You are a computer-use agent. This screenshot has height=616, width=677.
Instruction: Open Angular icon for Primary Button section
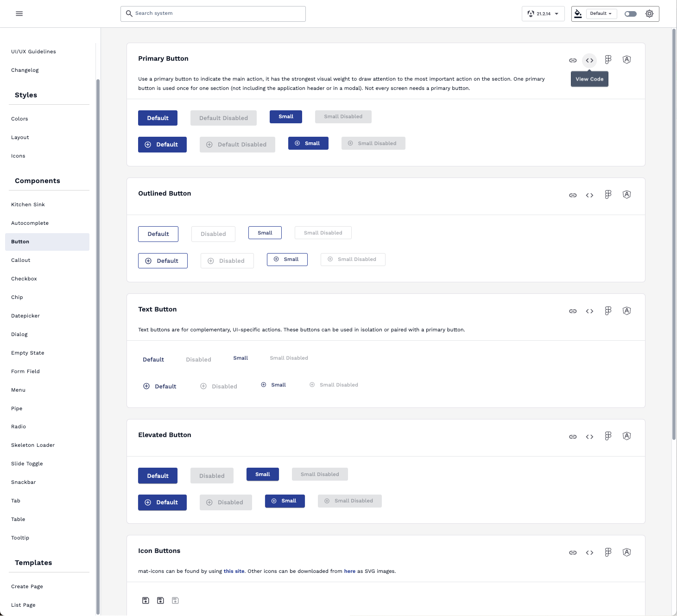[626, 59]
